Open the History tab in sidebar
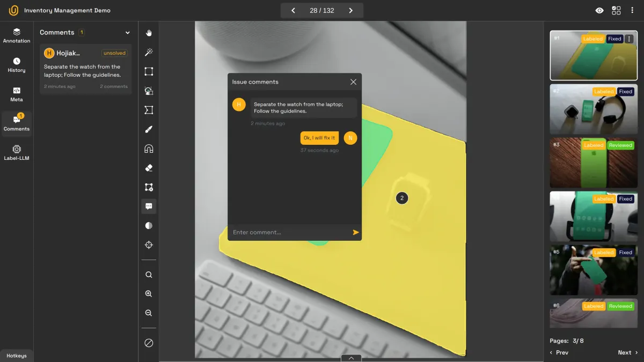 (x=17, y=65)
